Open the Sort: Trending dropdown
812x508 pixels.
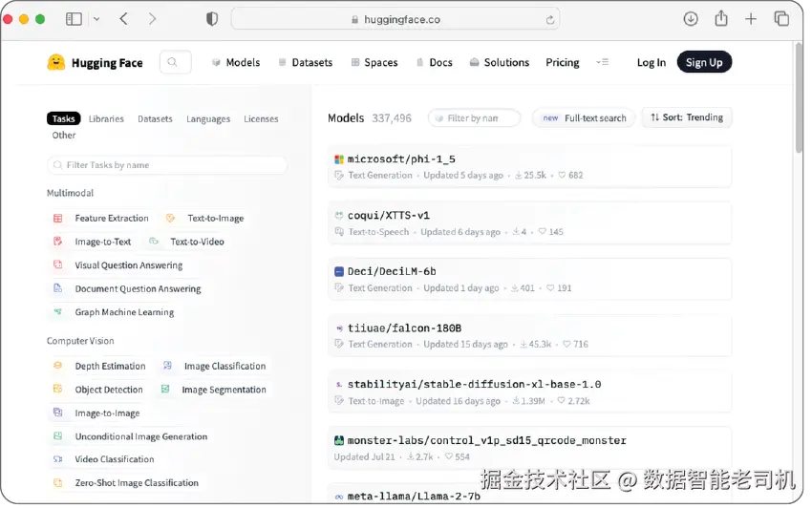click(687, 117)
